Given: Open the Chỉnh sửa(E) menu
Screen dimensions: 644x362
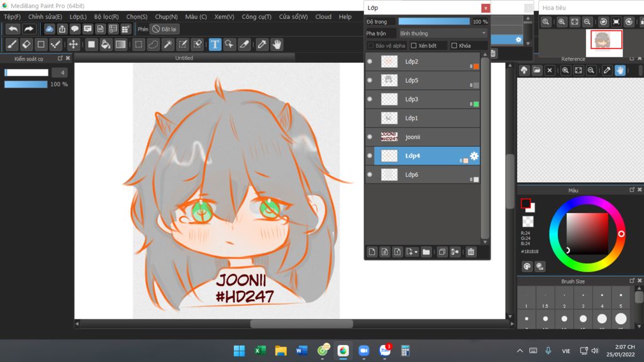Looking at the screenshot, I should (45, 17).
